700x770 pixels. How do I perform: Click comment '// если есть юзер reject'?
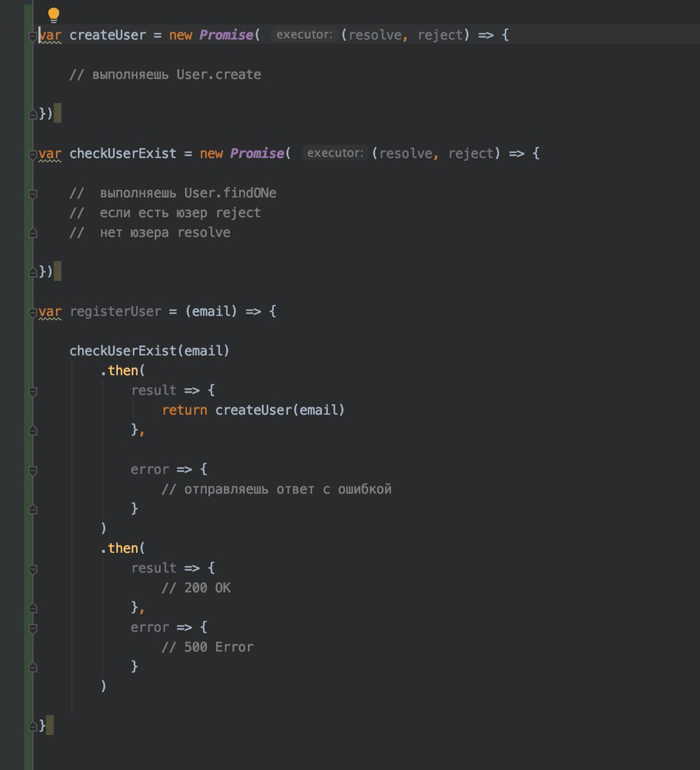[x=165, y=213]
